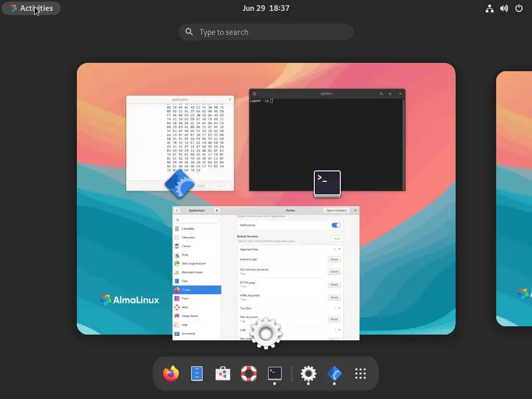Open the power menu icon
Screen dimensions: 532x399
(x=519, y=8)
